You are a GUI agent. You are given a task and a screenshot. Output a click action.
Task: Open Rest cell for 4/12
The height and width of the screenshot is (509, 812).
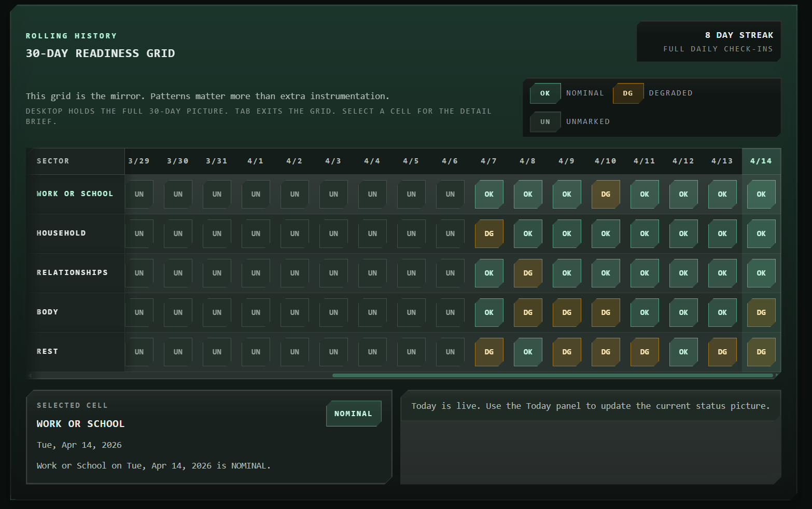(x=683, y=352)
